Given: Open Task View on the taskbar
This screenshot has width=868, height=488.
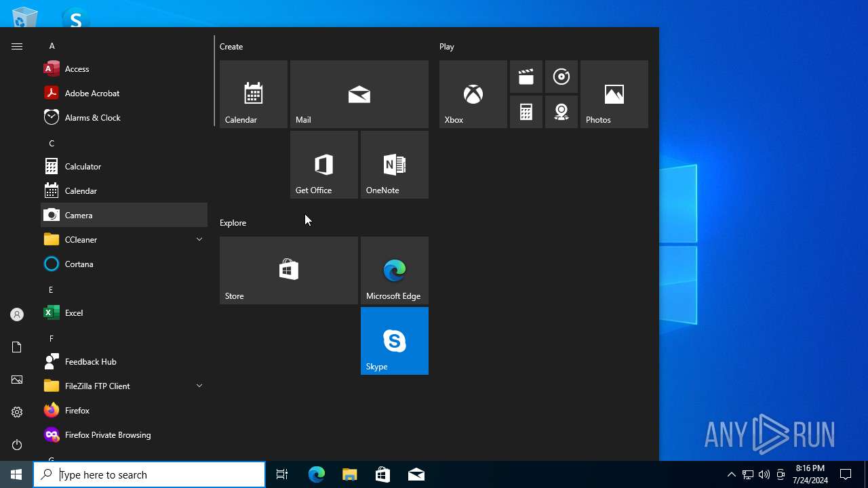Looking at the screenshot, I should (x=282, y=474).
